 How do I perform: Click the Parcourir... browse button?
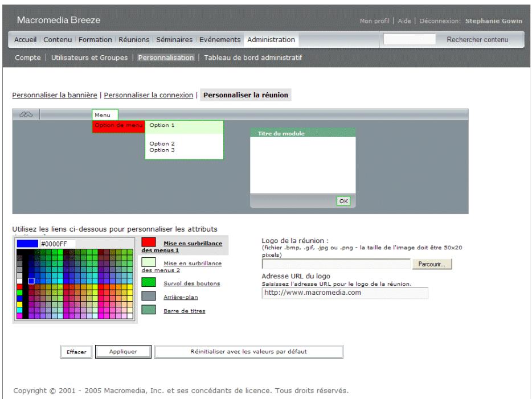pos(432,264)
